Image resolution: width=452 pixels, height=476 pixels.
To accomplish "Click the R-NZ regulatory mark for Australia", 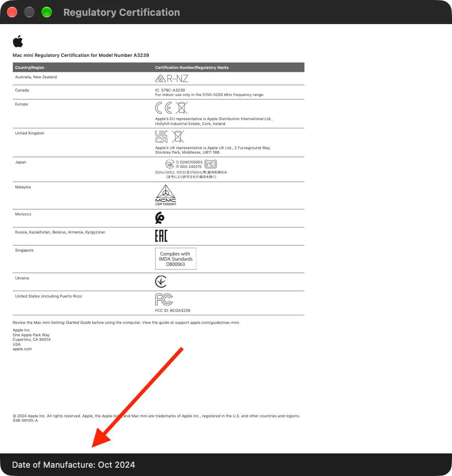I will click(x=172, y=78).
